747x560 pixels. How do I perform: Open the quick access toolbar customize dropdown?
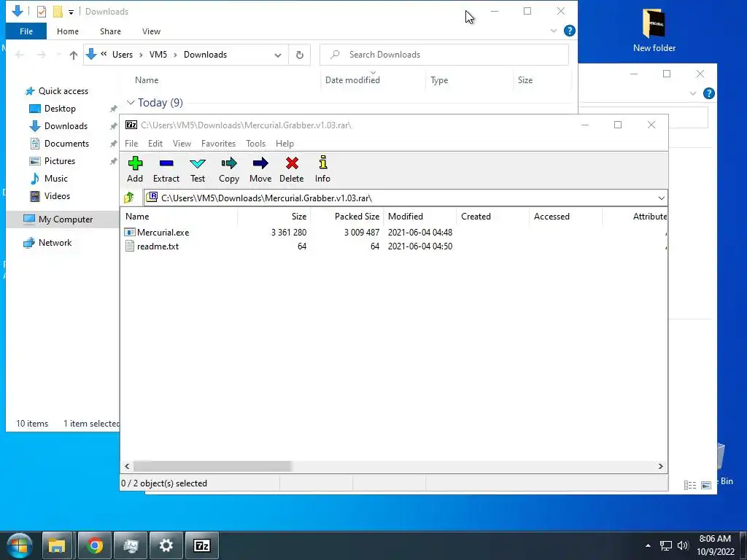[71, 12]
